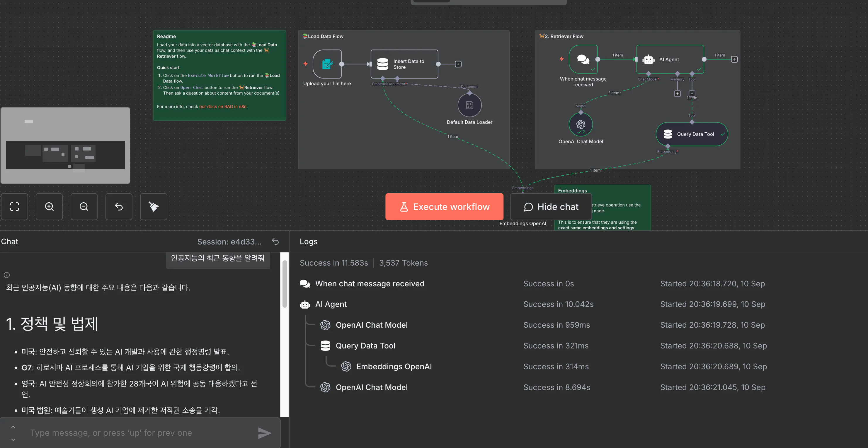868x448 pixels.
Task: Select the Default Data Loader node icon
Action: click(x=469, y=105)
